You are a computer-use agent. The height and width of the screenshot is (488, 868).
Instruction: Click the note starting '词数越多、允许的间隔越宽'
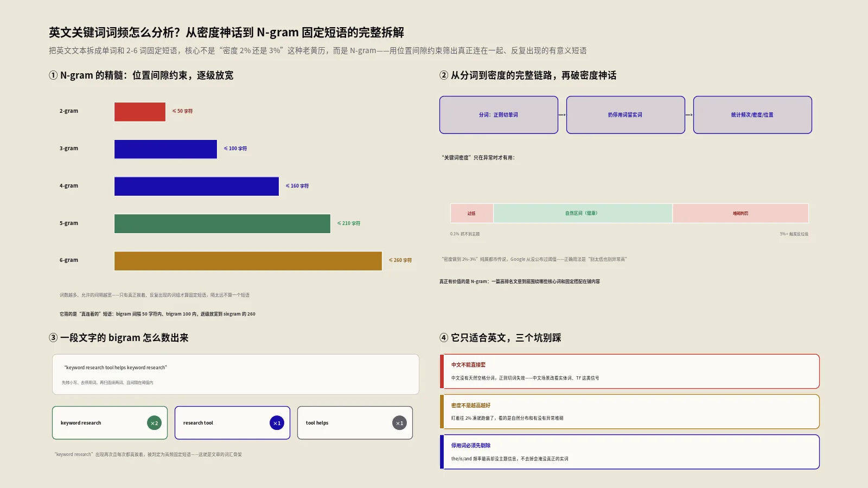[x=155, y=295]
